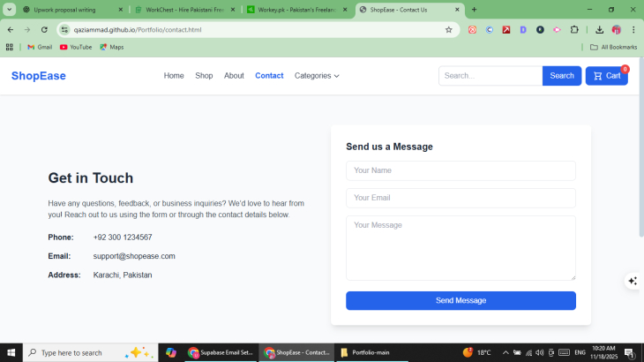Go to the Shop nav item

pos(204,76)
